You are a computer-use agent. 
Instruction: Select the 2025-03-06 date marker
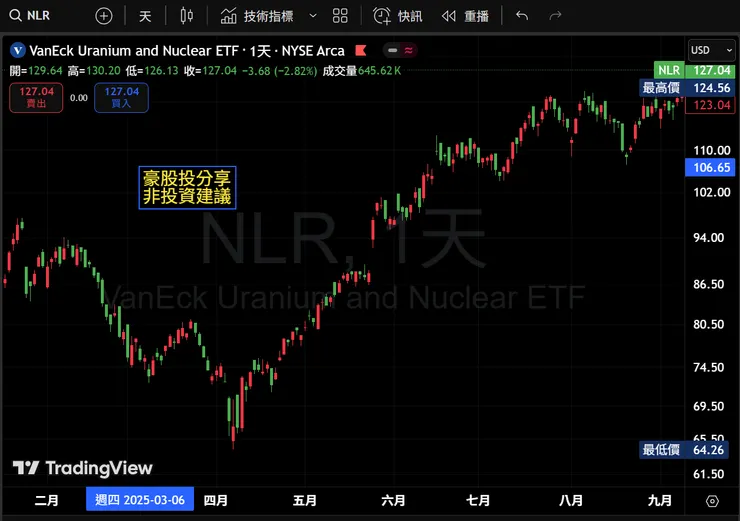[x=140, y=499]
